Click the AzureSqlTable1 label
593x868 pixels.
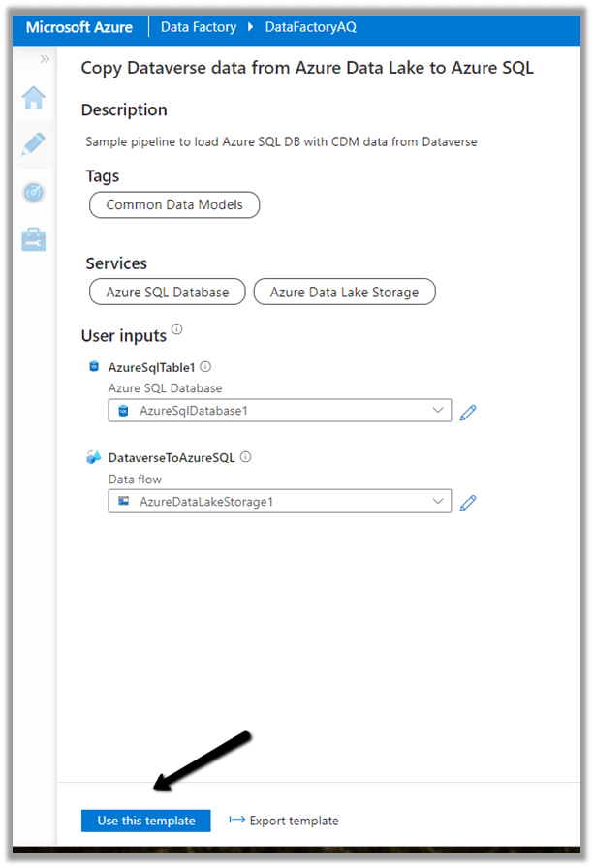click(x=152, y=367)
